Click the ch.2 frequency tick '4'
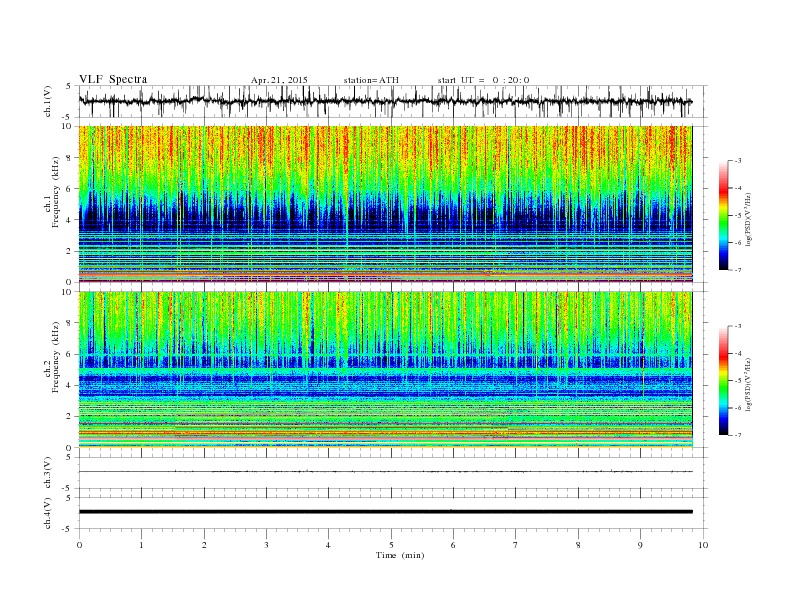The width and height of the screenshot is (792, 612). [70, 385]
